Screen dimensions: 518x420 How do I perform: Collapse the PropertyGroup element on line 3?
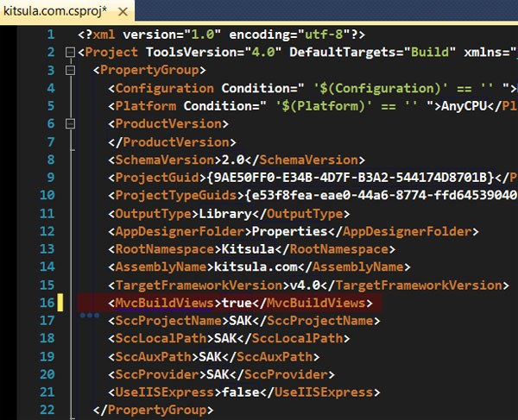tap(70, 70)
